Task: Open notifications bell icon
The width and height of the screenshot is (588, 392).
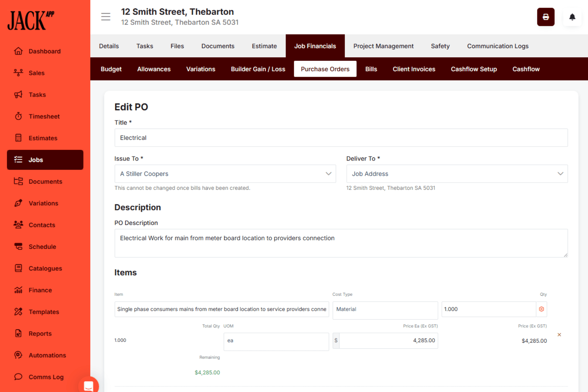Action: (572, 17)
